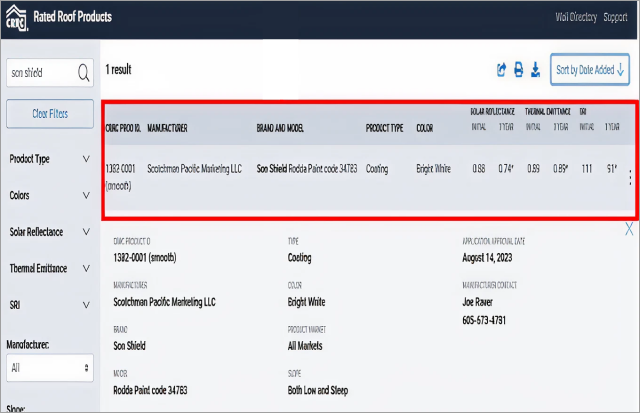Viewport: 640px width, 413px height.
Task: Expand the Solar Reflectance filter
Action: (x=50, y=232)
